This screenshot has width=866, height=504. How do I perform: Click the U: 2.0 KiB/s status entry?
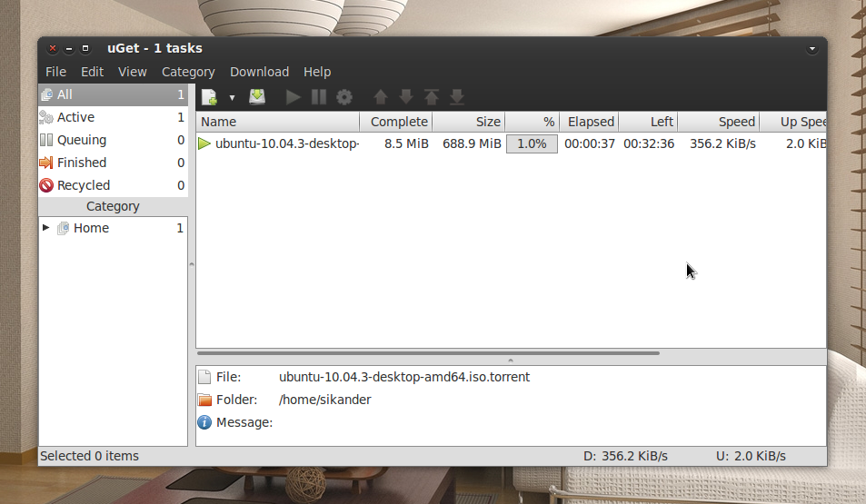tap(751, 456)
